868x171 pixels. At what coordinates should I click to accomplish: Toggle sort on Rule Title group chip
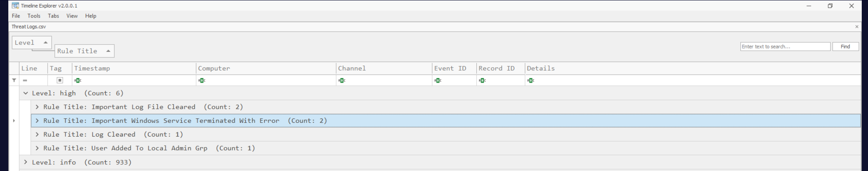click(x=84, y=51)
